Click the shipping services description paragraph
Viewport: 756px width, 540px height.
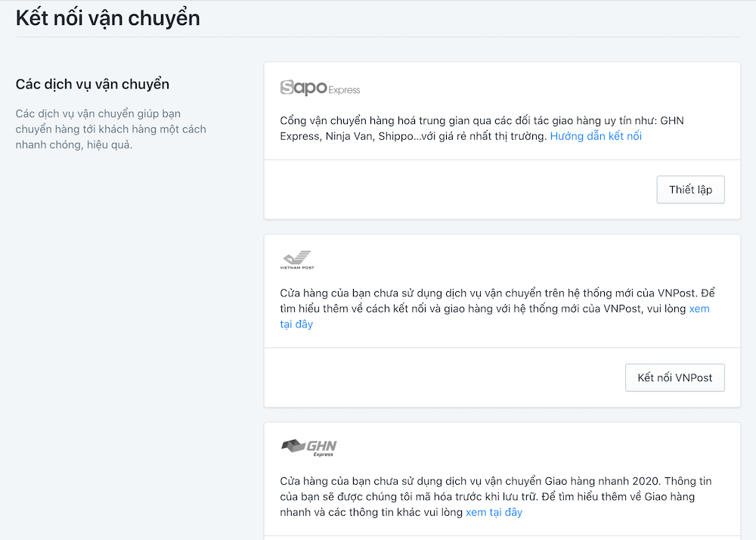point(110,129)
